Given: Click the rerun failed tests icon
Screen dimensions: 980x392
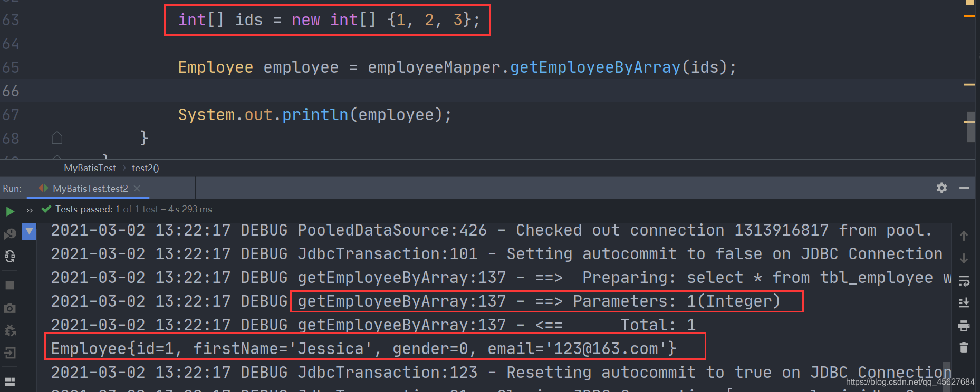Looking at the screenshot, I should [x=10, y=234].
